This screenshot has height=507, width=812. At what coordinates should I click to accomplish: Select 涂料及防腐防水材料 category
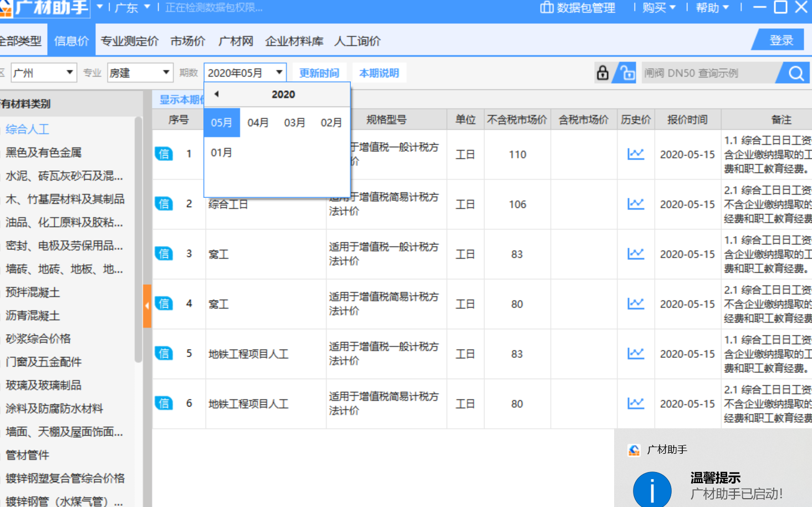click(x=54, y=408)
